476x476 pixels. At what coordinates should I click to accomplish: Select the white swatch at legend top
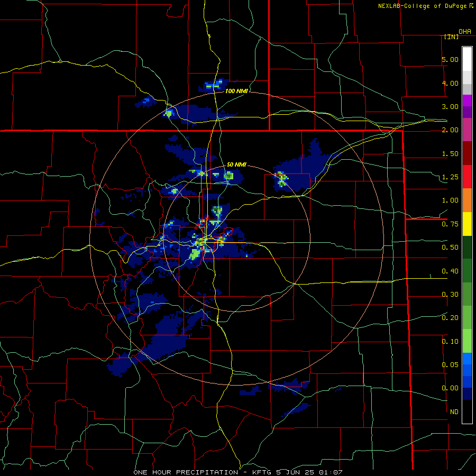point(467,59)
